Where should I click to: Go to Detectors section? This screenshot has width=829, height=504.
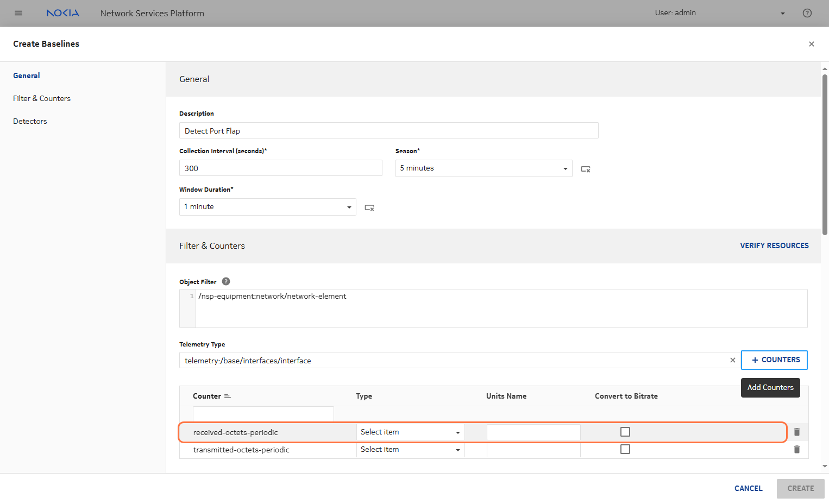(30, 121)
